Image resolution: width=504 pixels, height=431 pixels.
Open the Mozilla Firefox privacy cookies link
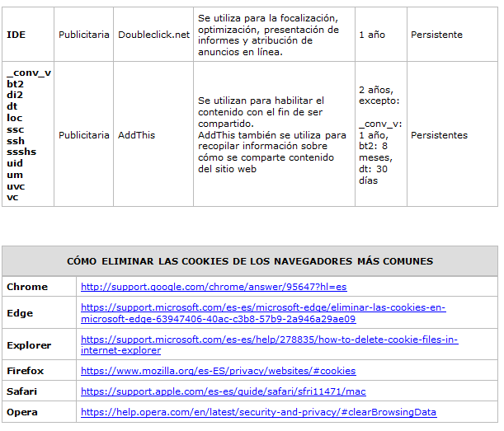pyautogui.click(x=218, y=371)
